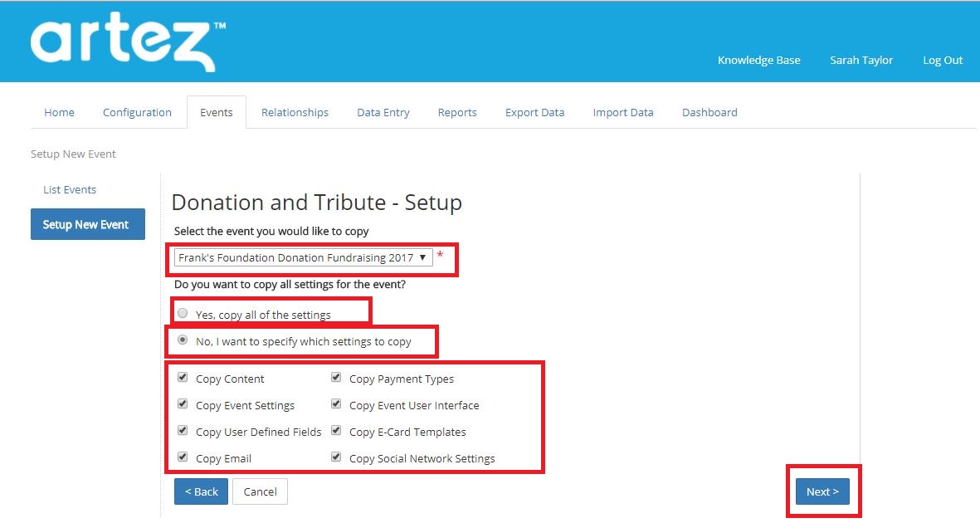This screenshot has width=980, height=523.
Task: Click the artez logo
Action: [x=128, y=42]
